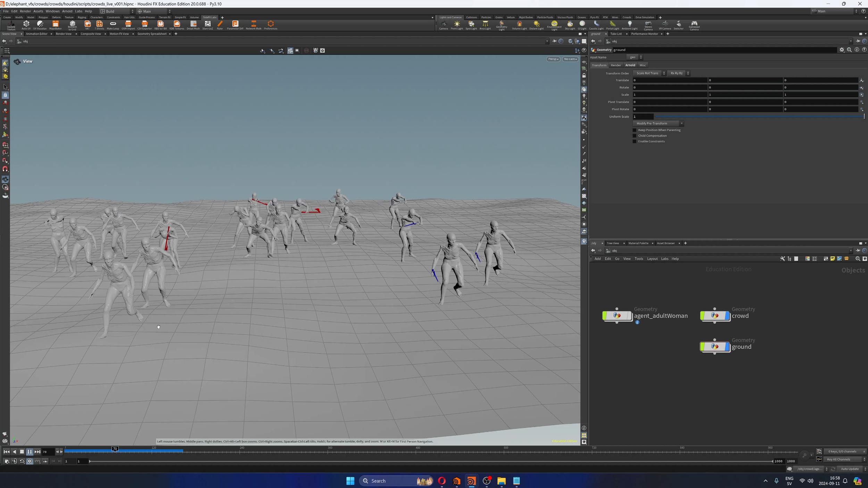Open the Arnold menu
This screenshot has height=488, width=868.
(x=67, y=11)
